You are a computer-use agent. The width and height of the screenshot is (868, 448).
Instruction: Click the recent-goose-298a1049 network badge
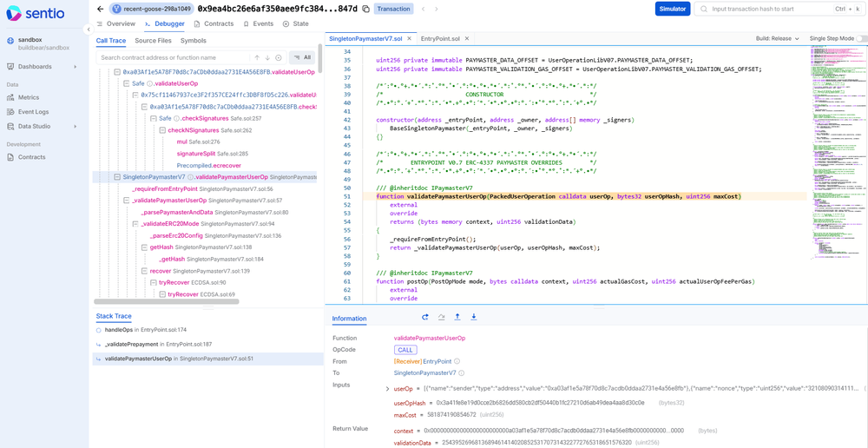coord(150,9)
